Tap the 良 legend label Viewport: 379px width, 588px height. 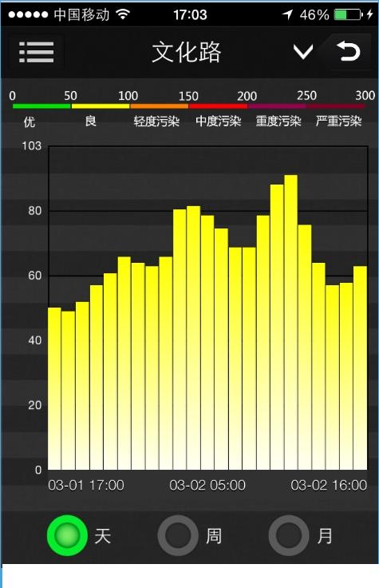(91, 121)
